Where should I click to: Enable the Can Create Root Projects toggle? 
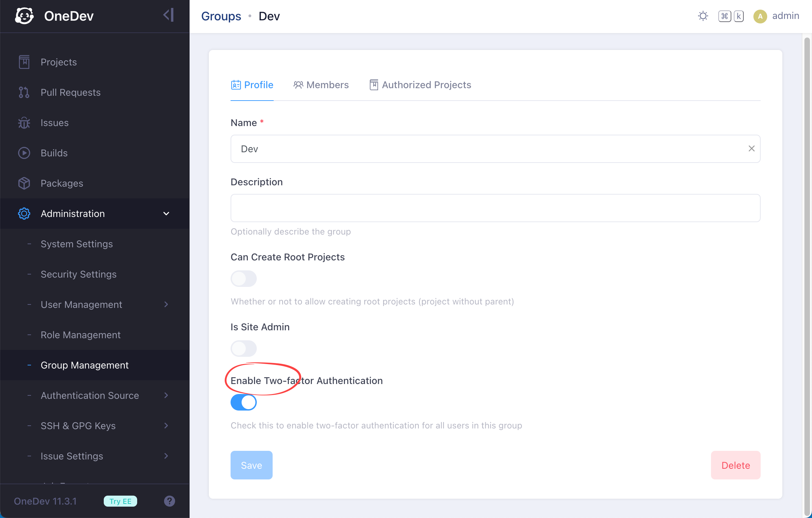tap(243, 278)
